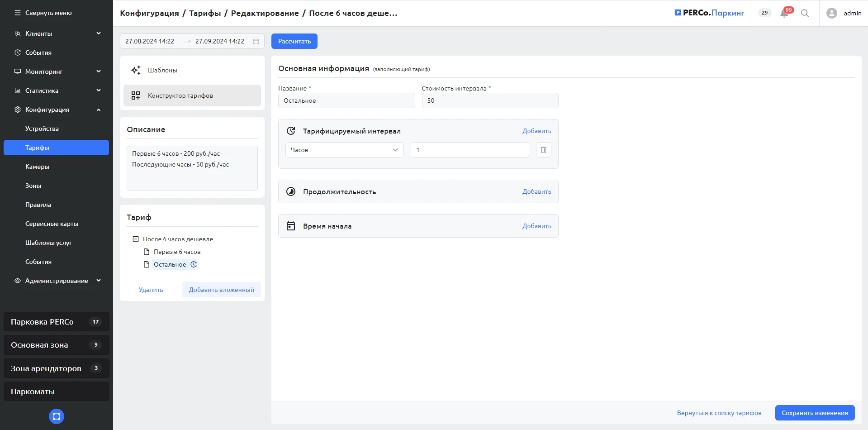Expand the Клиенты menu section
The image size is (868, 430).
point(57,33)
